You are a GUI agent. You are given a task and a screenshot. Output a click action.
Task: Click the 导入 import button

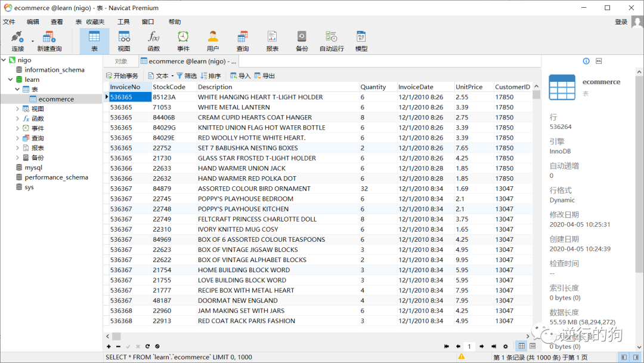(240, 76)
